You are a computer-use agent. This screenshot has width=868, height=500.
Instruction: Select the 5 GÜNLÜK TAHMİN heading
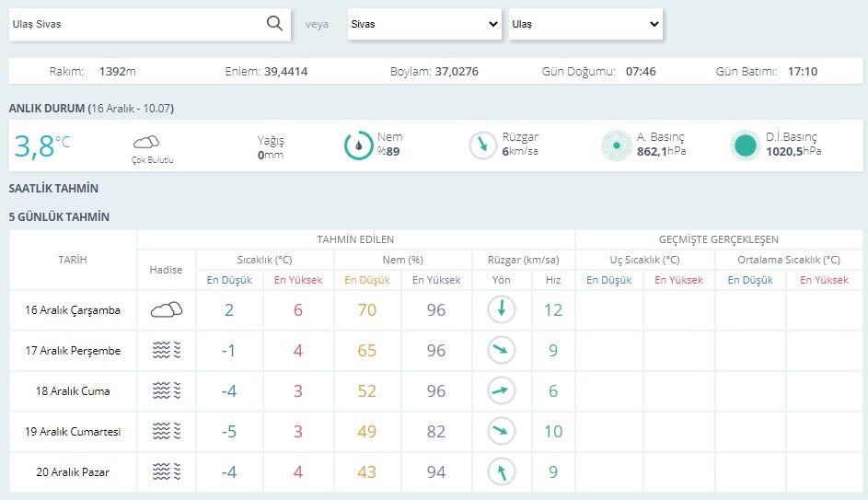coord(59,217)
